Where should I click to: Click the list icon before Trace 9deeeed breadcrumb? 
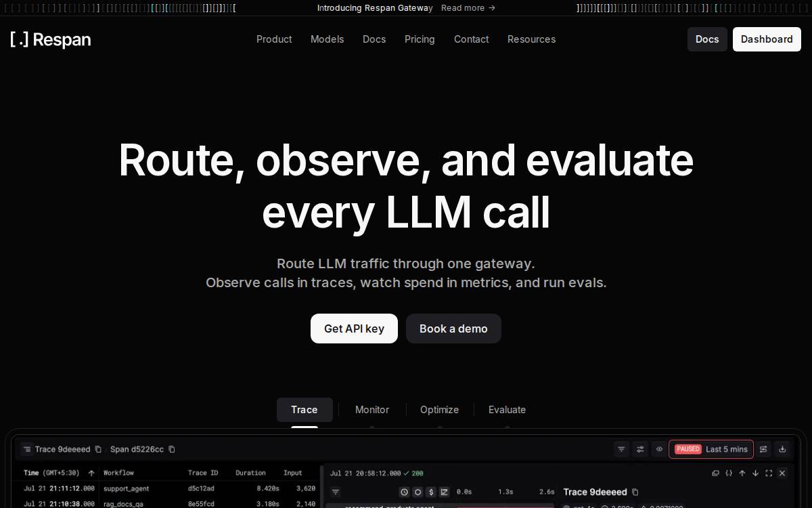point(27,449)
